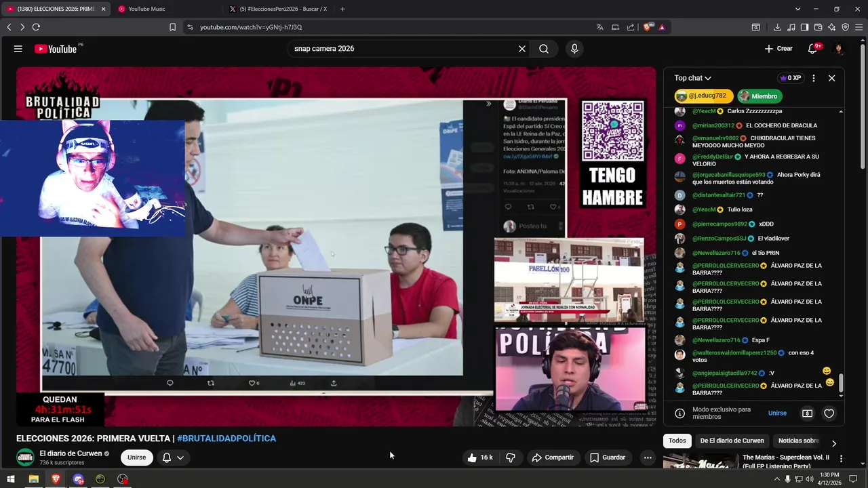Start voice search with microphone icon
This screenshot has height=488, width=868.
point(574,49)
